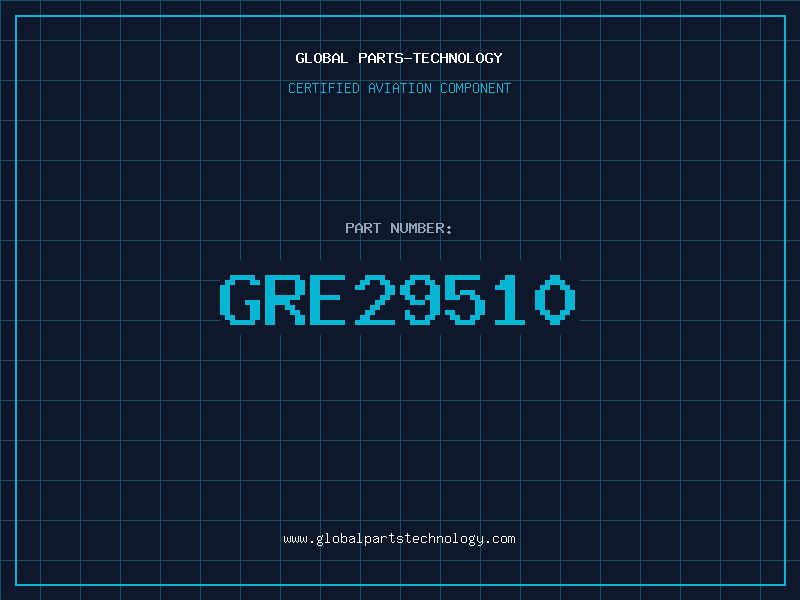Click the 'GLOBAL PARTS-TECHNOLOGY' heading
800x600 pixels.
[399, 58]
